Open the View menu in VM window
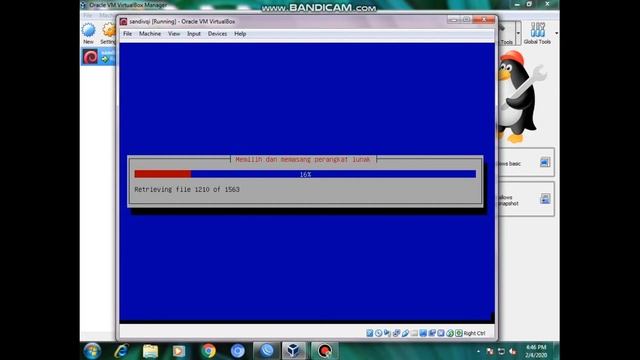The image size is (640, 360). click(x=174, y=34)
